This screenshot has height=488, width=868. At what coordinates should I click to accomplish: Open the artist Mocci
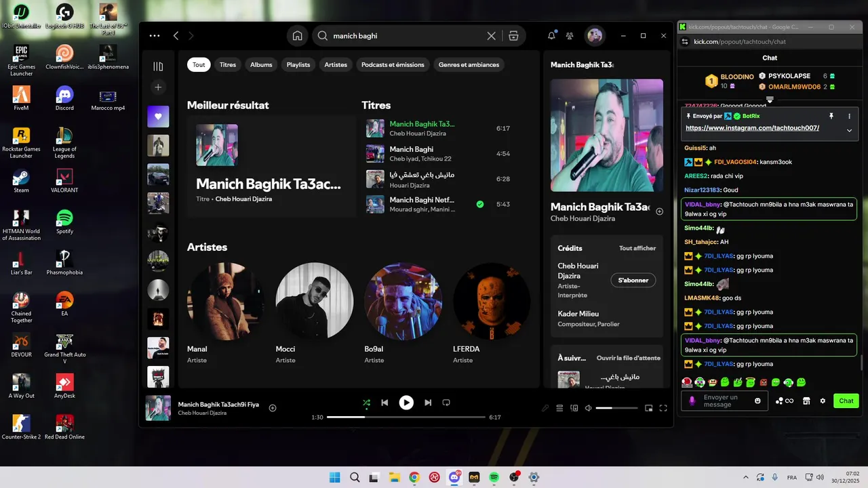point(315,301)
